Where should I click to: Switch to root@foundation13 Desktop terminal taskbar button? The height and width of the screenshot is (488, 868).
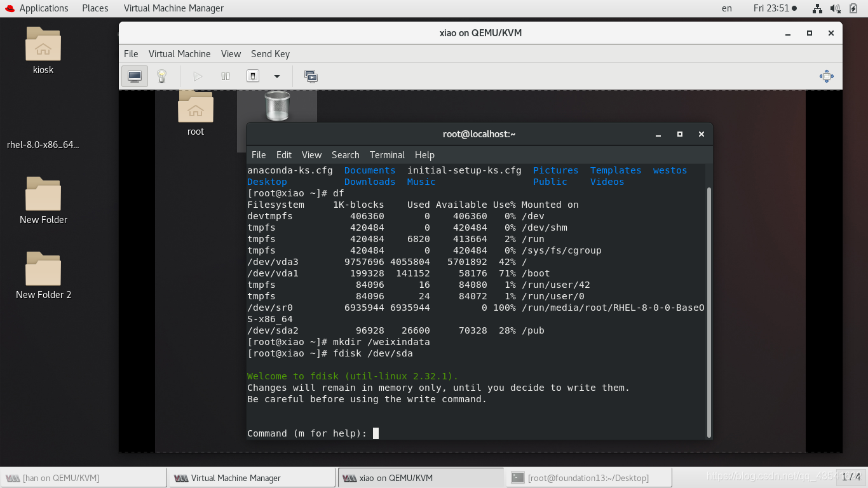click(588, 478)
